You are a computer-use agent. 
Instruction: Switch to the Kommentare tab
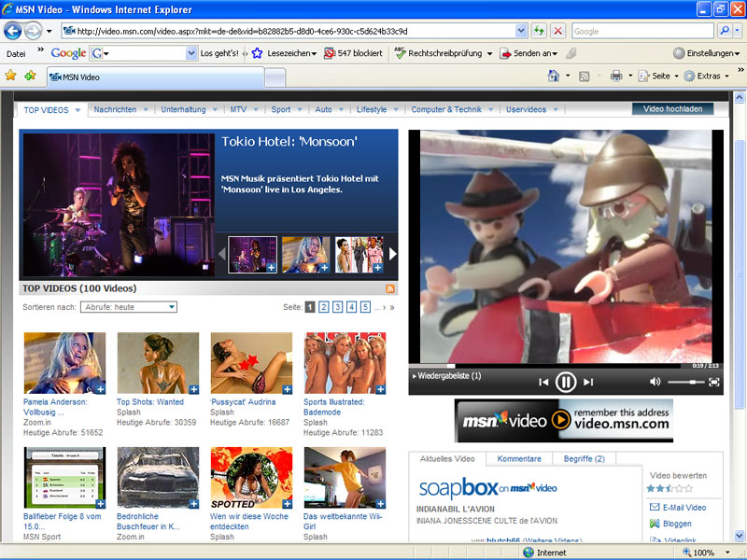pyautogui.click(x=518, y=459)
